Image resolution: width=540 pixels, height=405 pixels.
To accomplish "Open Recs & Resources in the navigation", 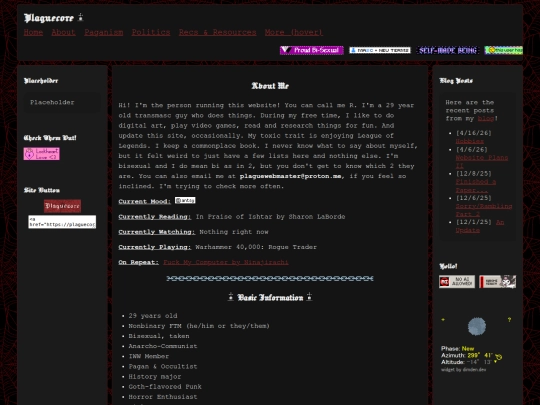I will click(217, 32).
